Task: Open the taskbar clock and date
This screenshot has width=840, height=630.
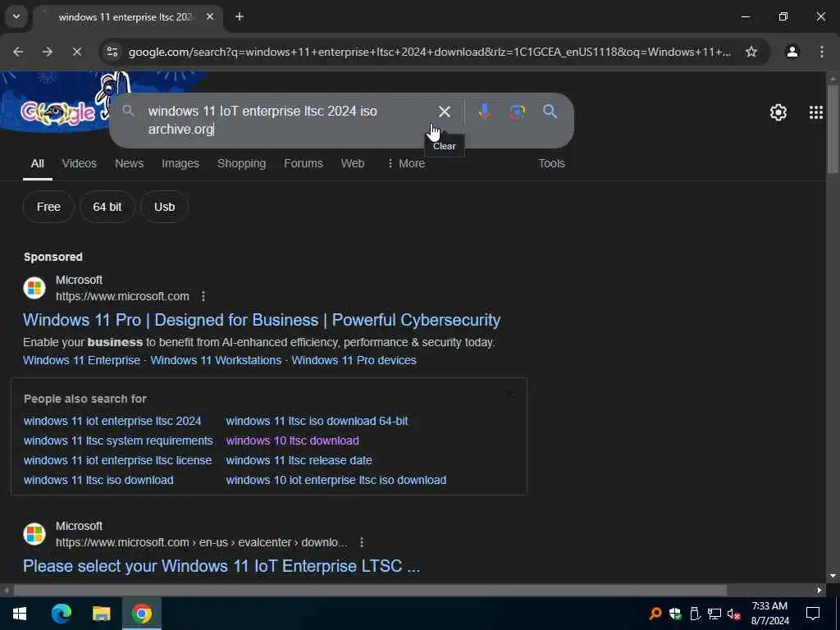Action: point(769,614)
